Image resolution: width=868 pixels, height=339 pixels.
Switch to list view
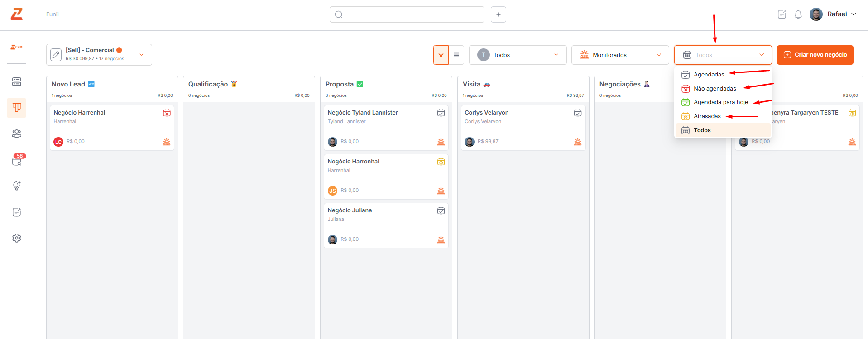point(456,55)
